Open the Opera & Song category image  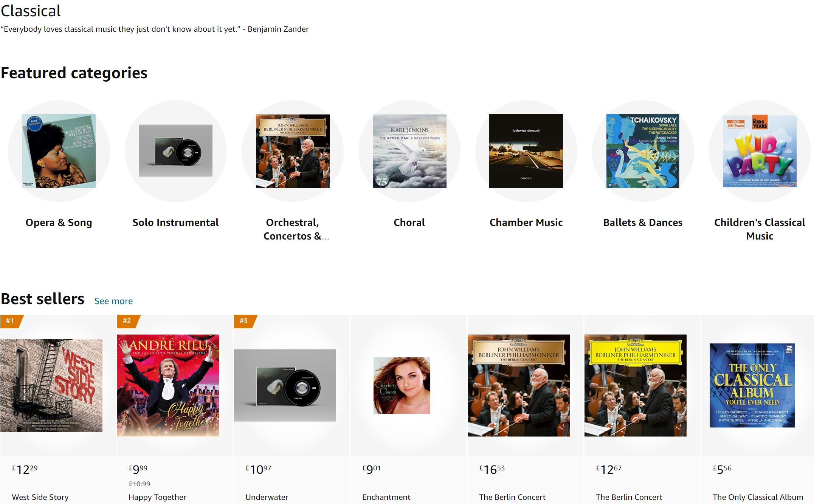[59, 151]
